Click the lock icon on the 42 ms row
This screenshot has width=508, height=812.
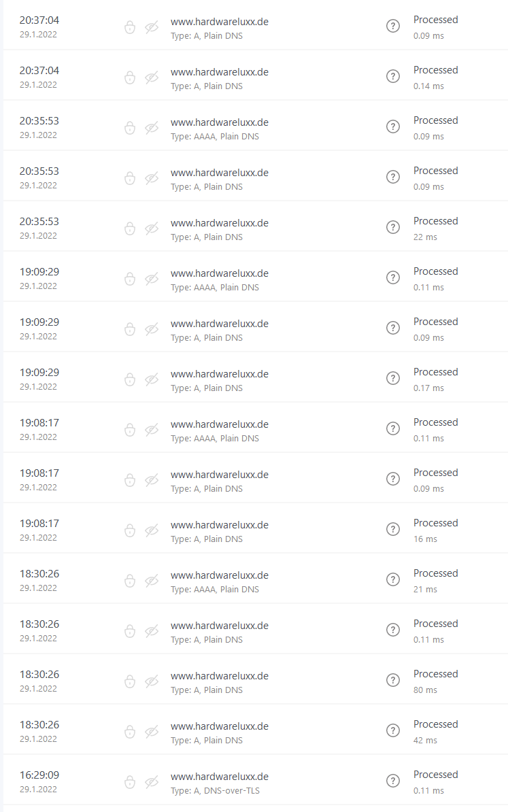(x=129, y=732)
